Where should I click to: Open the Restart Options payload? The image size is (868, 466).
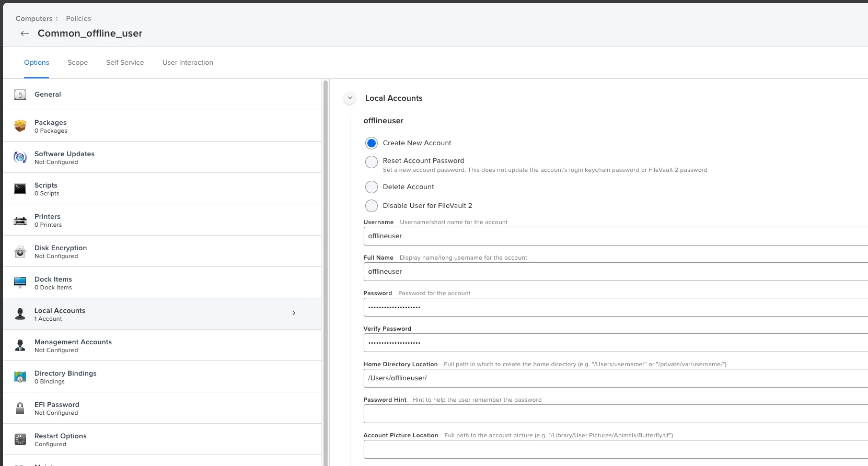coord(162,439)
